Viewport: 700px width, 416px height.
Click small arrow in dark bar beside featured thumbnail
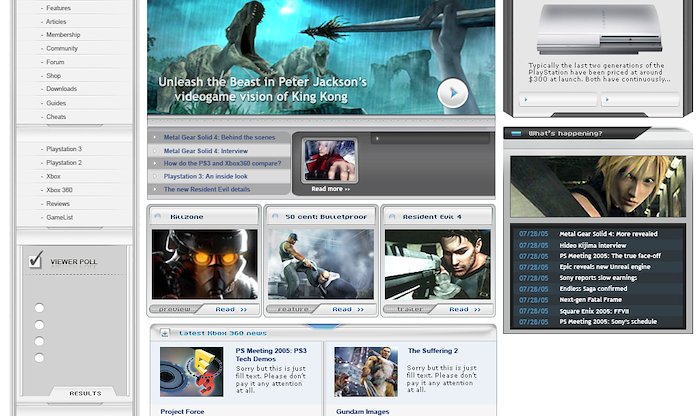(377, 139)
